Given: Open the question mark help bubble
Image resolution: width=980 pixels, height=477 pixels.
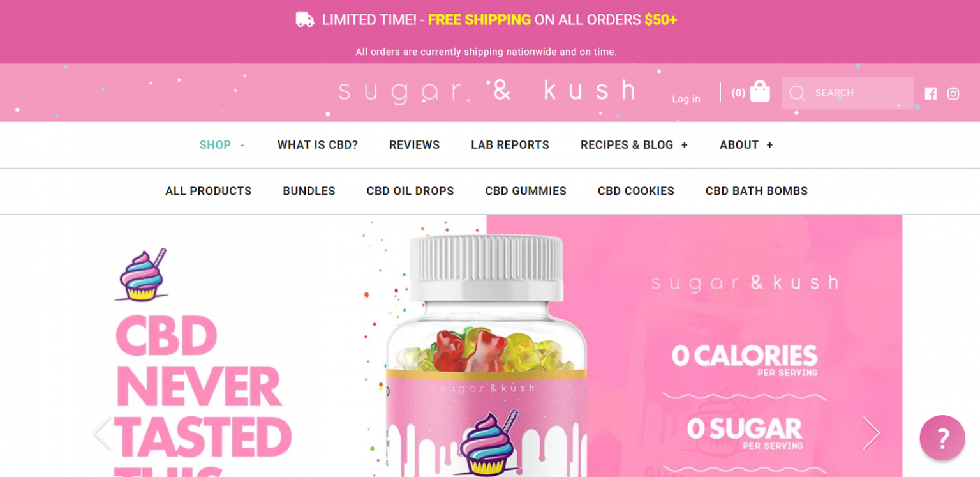Looking at the screenshot, I should pos(942,438).
